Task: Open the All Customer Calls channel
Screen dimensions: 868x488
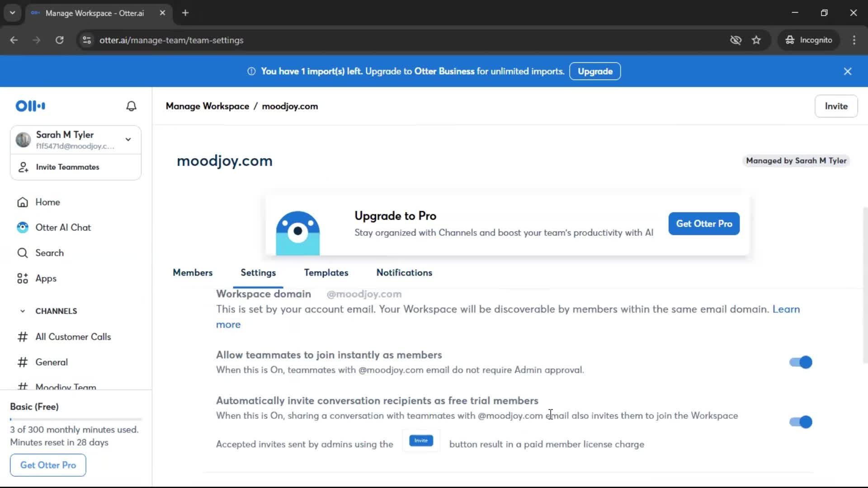Action: pos(73,337)
